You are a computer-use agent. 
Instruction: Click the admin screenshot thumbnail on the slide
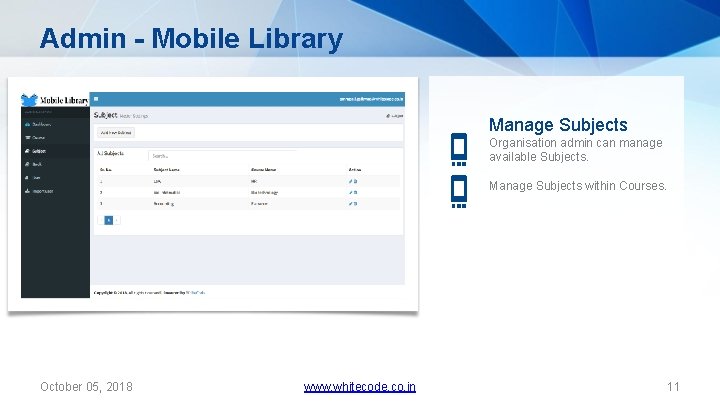213,195
